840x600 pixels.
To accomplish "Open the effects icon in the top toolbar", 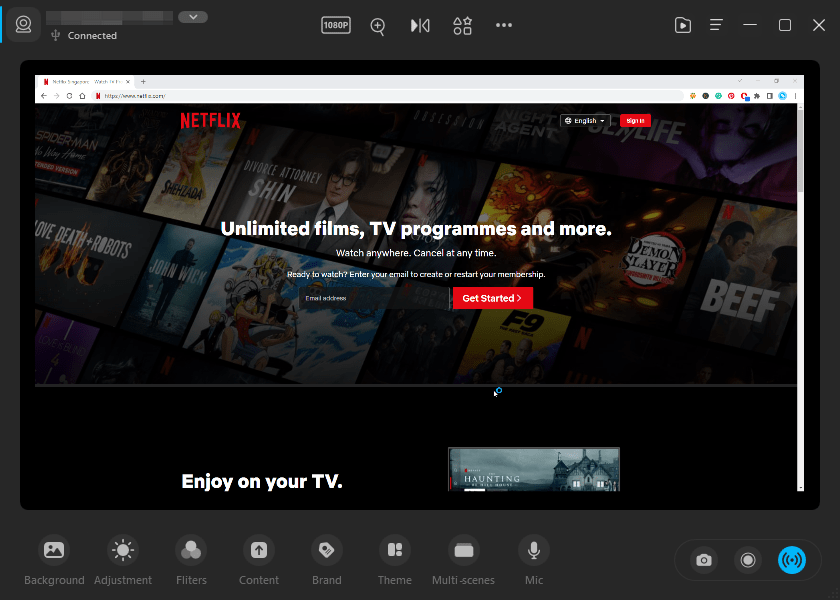I will [462, 25].
